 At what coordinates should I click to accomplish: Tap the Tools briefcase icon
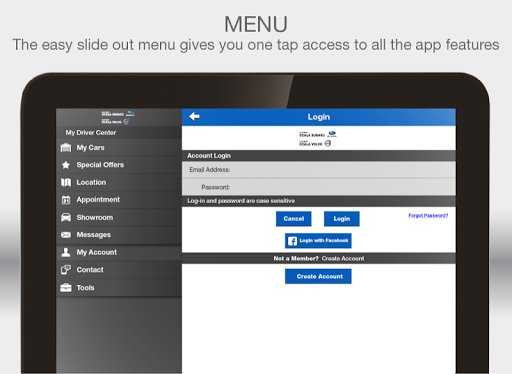tap(66, 287)
